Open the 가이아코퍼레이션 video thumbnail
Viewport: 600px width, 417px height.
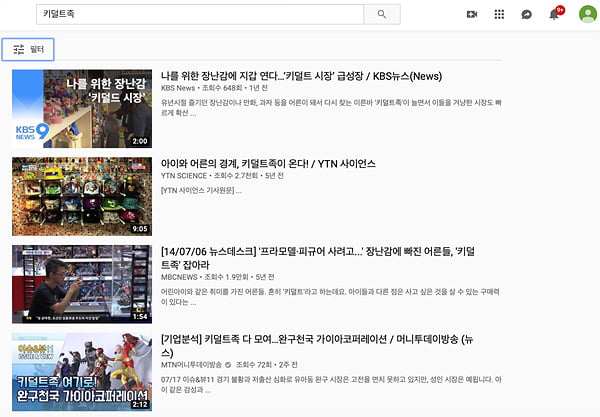click(x=82, y=372)
